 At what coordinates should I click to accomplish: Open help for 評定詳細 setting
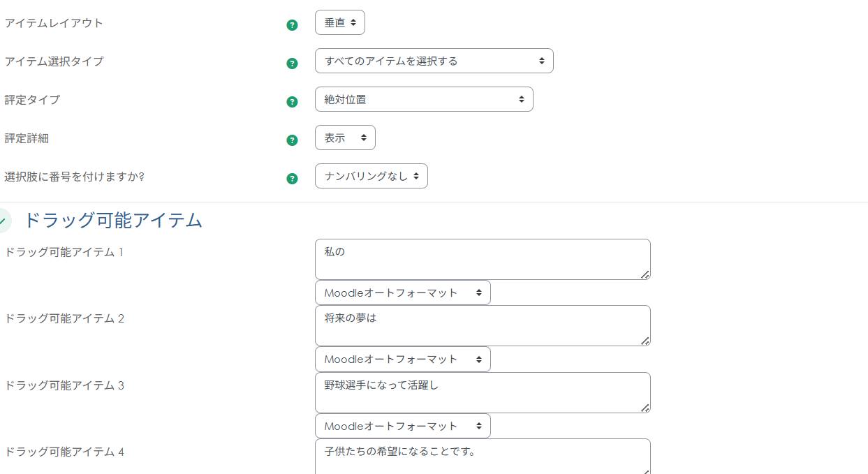(291, 139)
